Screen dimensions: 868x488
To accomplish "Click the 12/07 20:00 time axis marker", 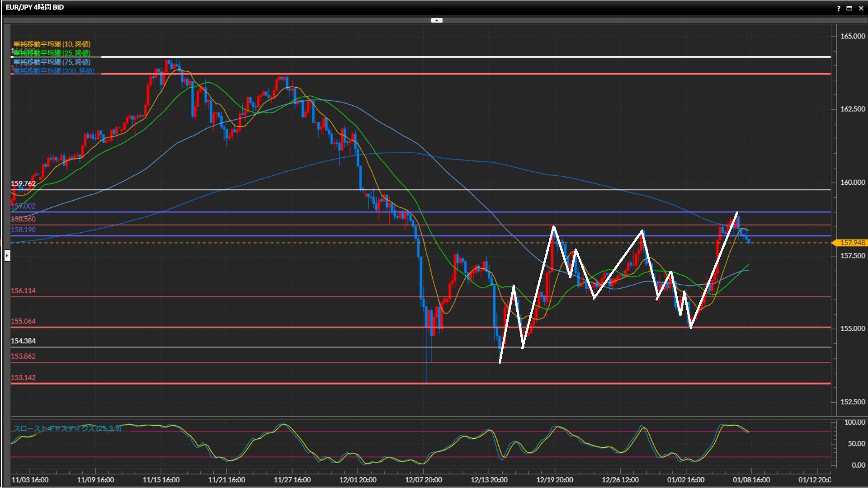I will pos(424,480).
